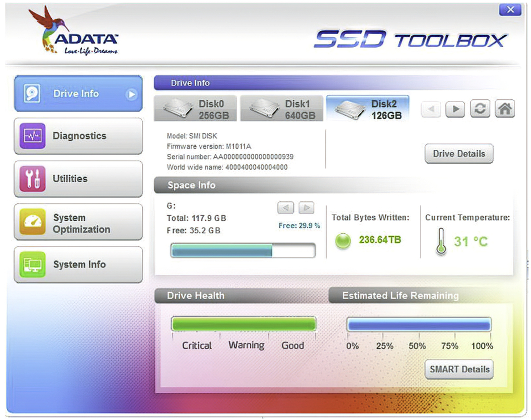531x420 pixels.
Task: Click the Drive Health header
Action: [x=196, y=296]
